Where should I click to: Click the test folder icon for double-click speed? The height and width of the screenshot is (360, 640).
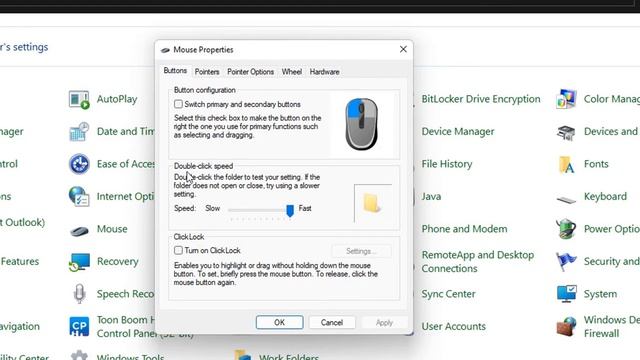click(371, 203)
